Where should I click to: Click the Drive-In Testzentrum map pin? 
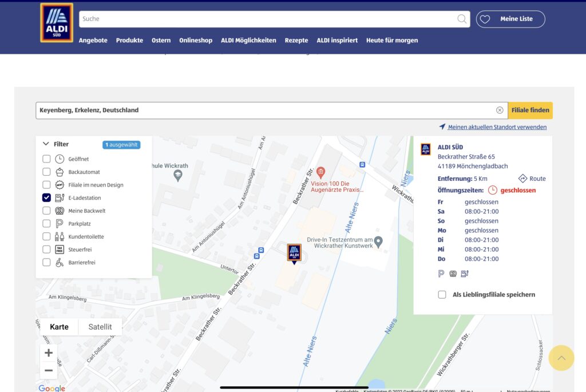click(379, 242)
